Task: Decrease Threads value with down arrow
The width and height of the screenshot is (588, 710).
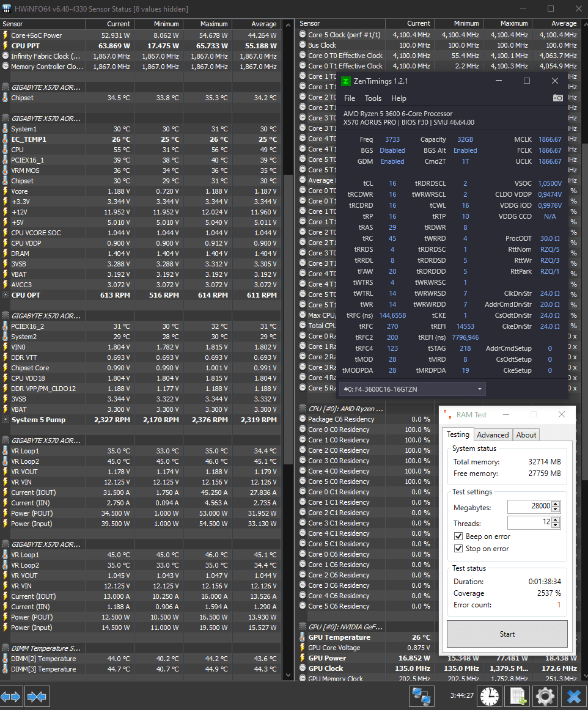Action: (556, 525)
